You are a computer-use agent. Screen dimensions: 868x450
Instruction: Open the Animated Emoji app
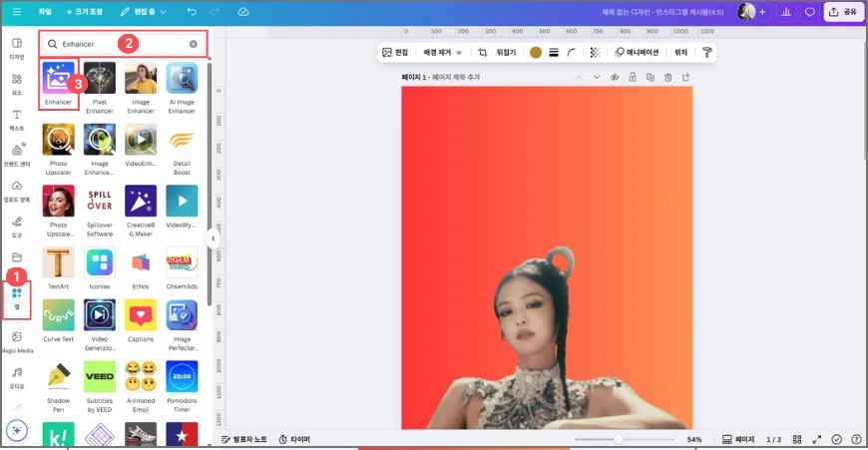coord(141,386)
